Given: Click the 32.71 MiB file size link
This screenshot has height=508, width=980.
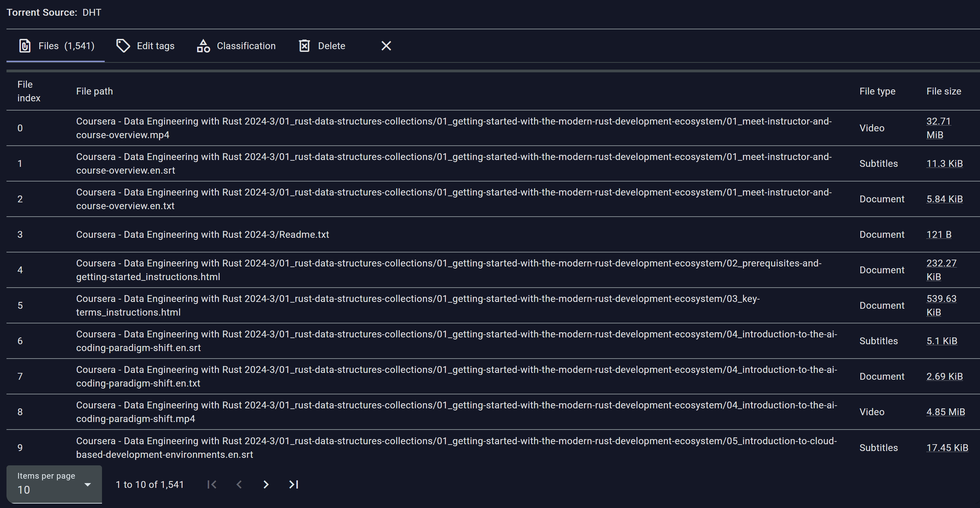Looking at the screenshot, I should point(938,128).
